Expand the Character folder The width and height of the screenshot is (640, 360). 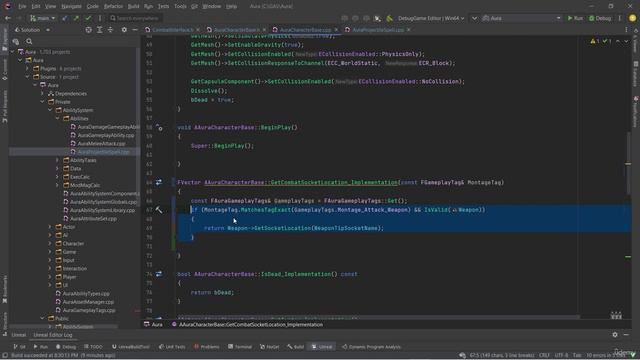tap(50, 243)
